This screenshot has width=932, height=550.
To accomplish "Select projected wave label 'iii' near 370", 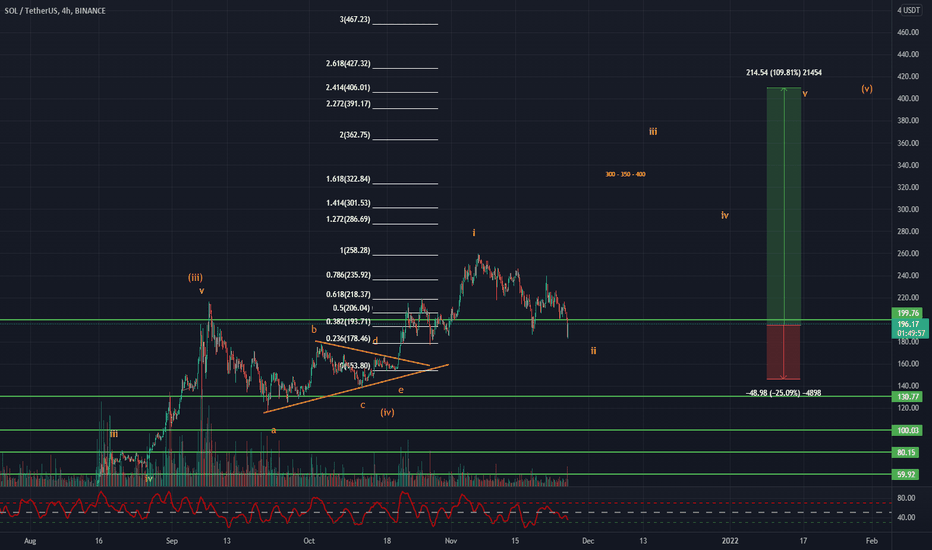I will coord(653,132).
